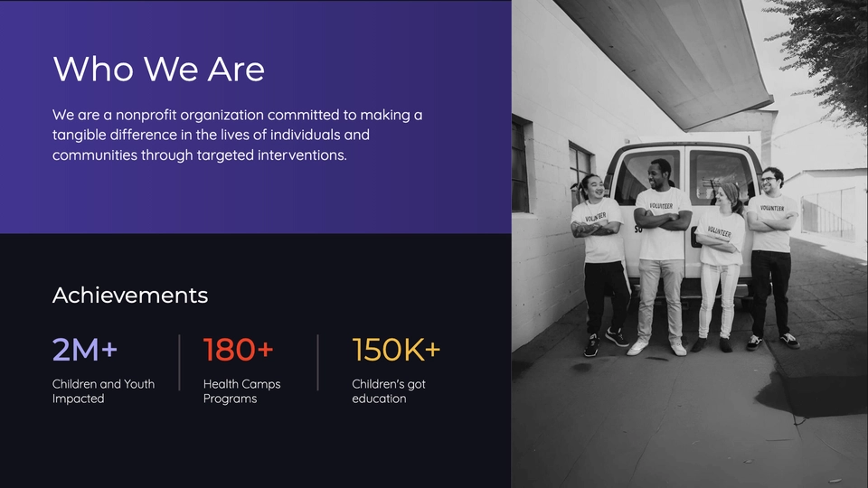Click the red '180+' statistic
This screenshot has height=488, width=868.
point(238,350)
